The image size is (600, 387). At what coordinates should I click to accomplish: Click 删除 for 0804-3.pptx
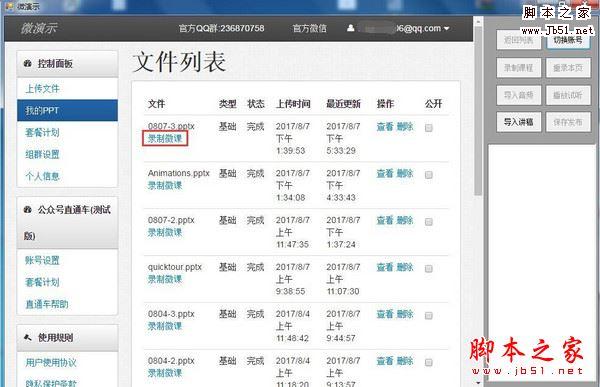point(405,315)
